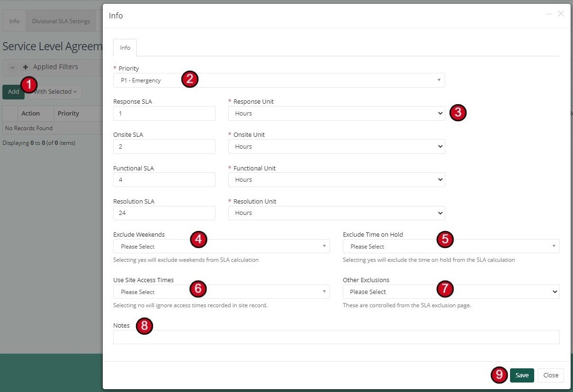Image resolution: width=573 pixels, height=392 pixels.
Task: Click the Resolution SLA input field
Action: [x=164, y=213]
